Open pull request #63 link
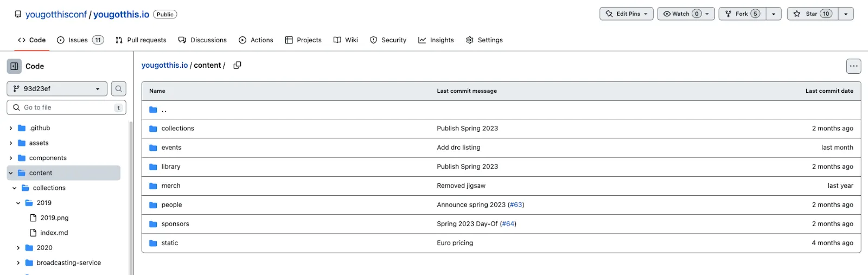Image resolution: width=868 pixels, height=275 pixels. tap(515, 205)
